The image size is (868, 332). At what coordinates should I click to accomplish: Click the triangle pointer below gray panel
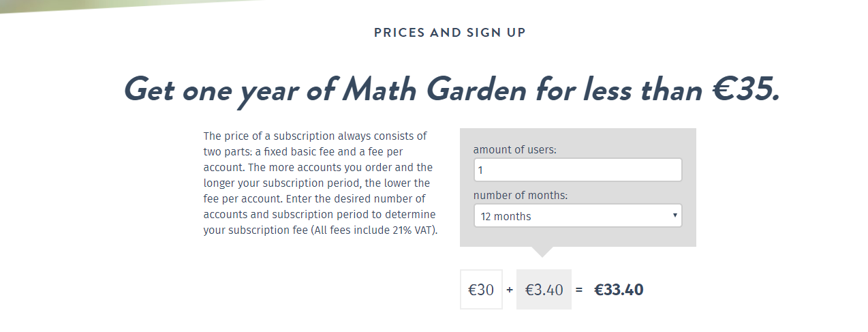(x=542, y=252)
